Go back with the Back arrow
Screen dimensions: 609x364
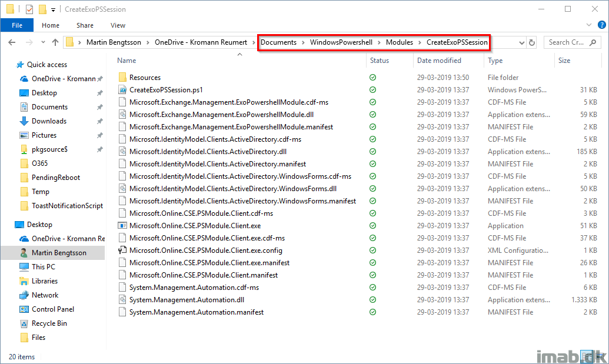12,42
